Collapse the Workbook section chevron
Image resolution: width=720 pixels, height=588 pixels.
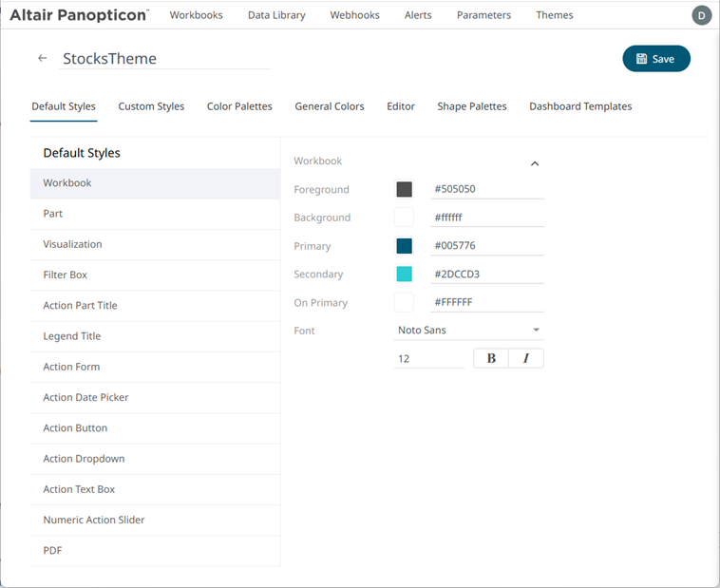[535, 163]
